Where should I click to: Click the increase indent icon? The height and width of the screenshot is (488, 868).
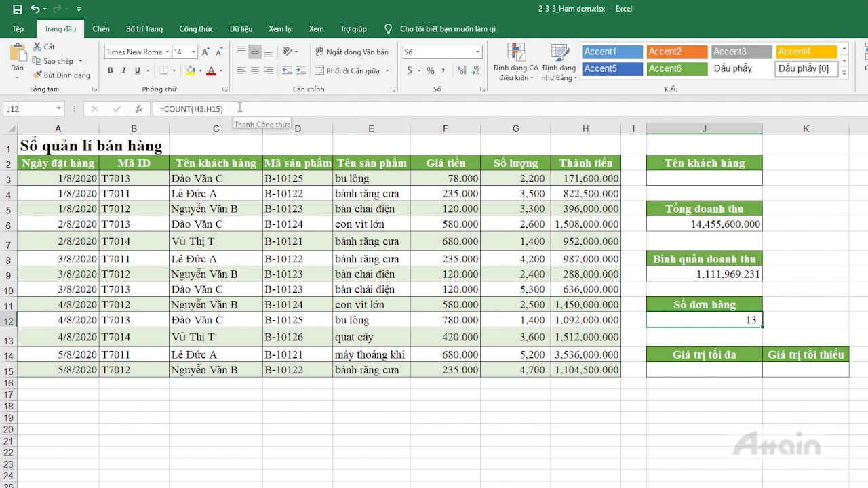click(300, 70)
